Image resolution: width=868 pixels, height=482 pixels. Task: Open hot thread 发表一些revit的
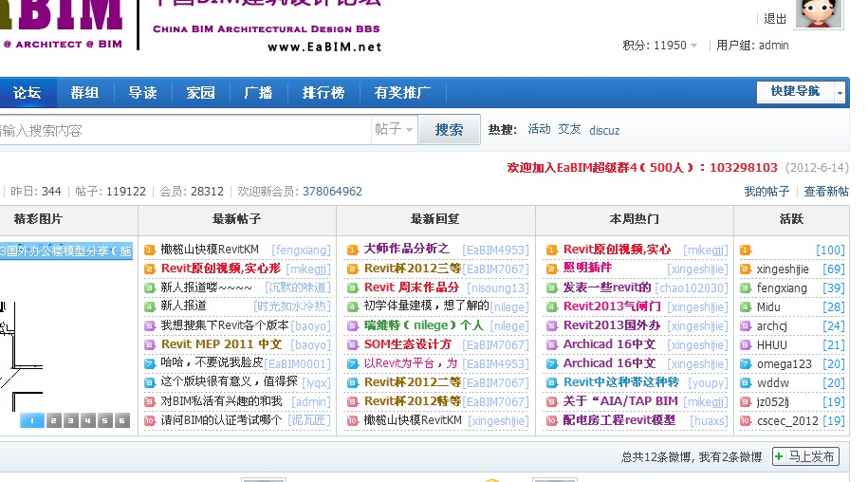point(607,287)
